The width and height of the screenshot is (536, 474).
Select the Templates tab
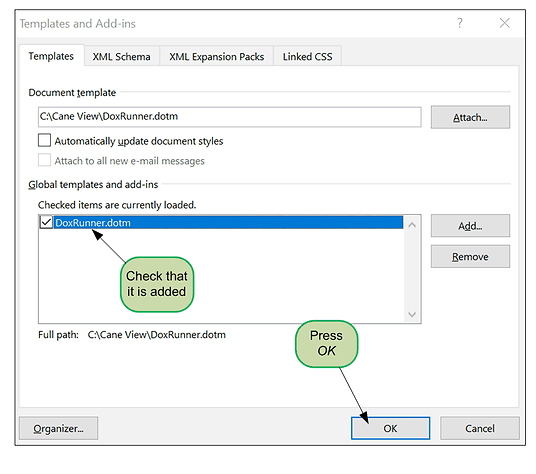[51, 56]
